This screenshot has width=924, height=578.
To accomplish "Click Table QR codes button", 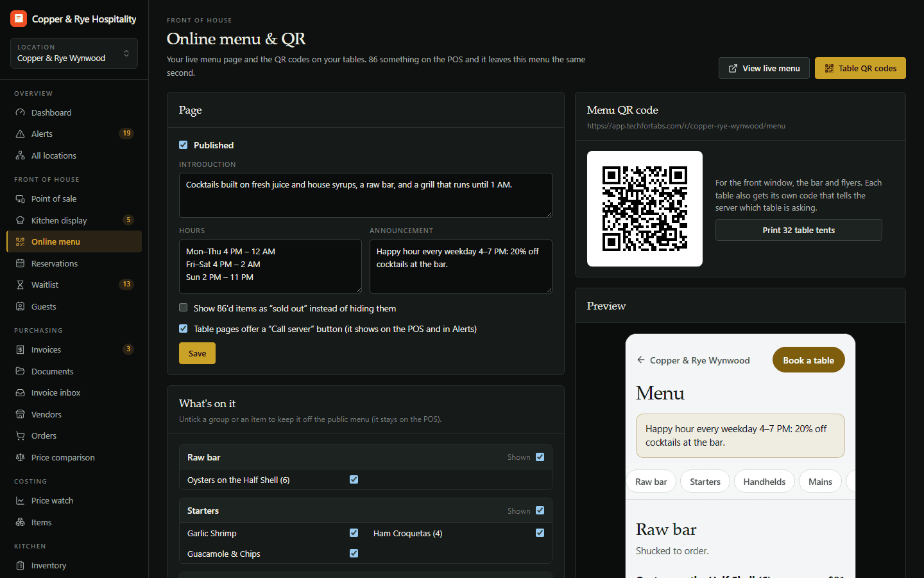I will pyautogui.click(x=860, y=68).
